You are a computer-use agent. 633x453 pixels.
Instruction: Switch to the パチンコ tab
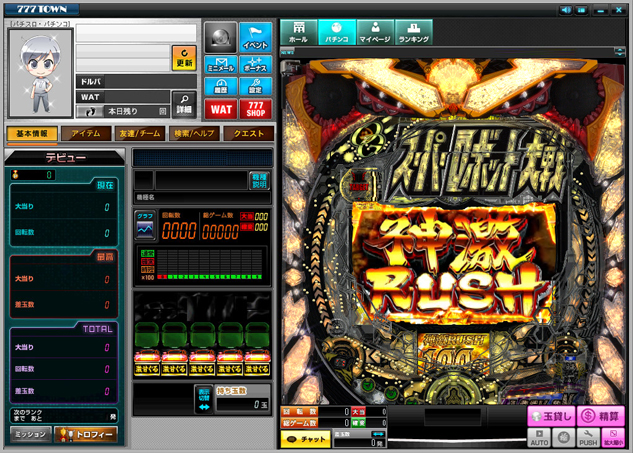337,32
